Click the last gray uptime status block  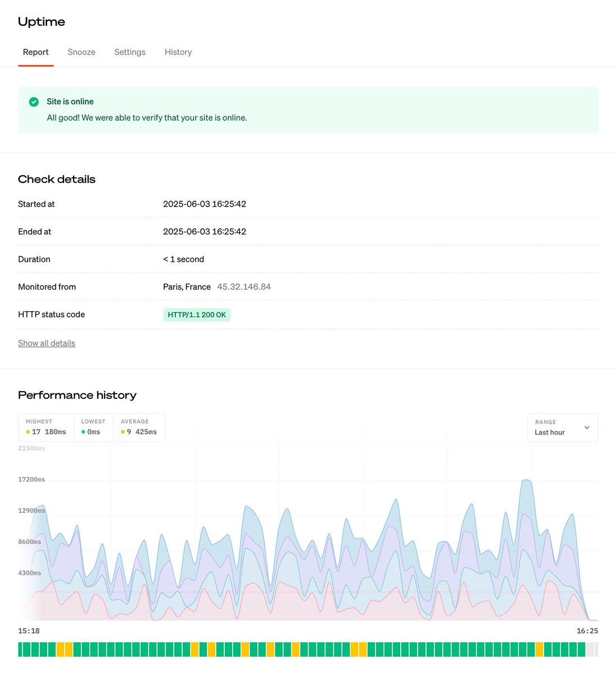coord(596,650)
